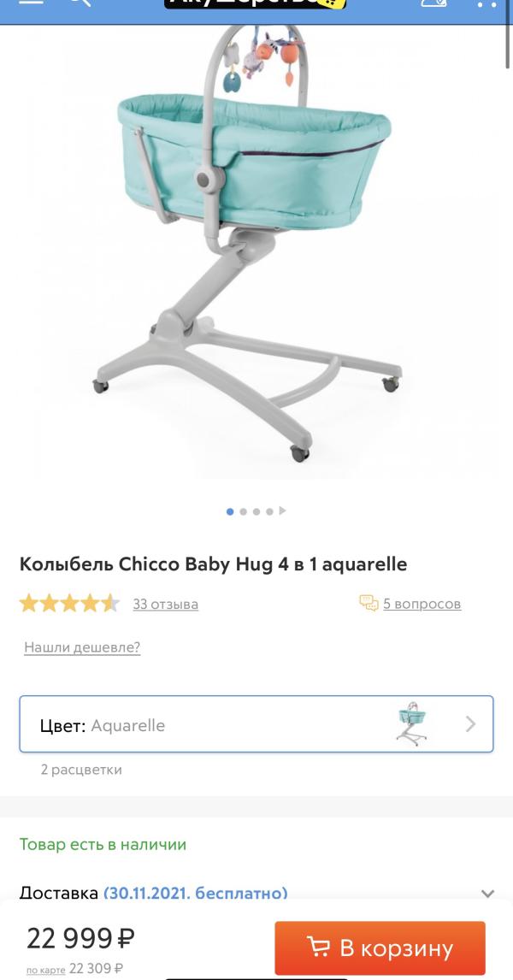Select the third carousel dot

256,511
